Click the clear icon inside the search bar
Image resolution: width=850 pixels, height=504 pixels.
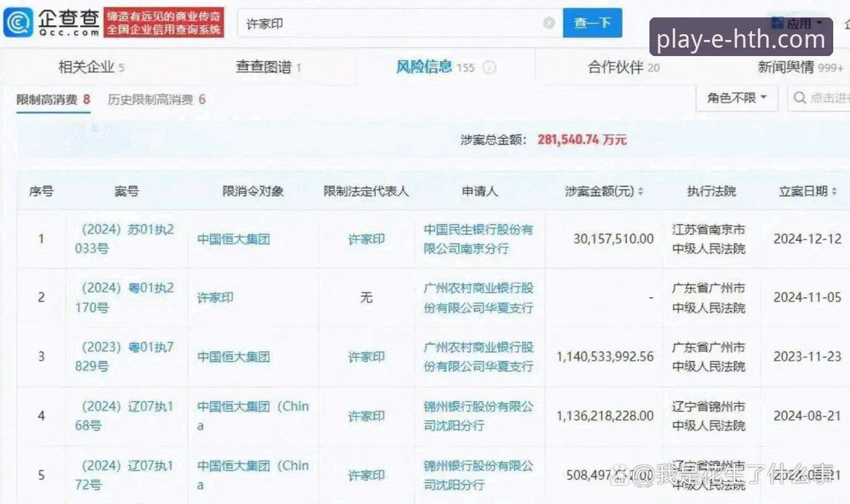pos(549,23)
